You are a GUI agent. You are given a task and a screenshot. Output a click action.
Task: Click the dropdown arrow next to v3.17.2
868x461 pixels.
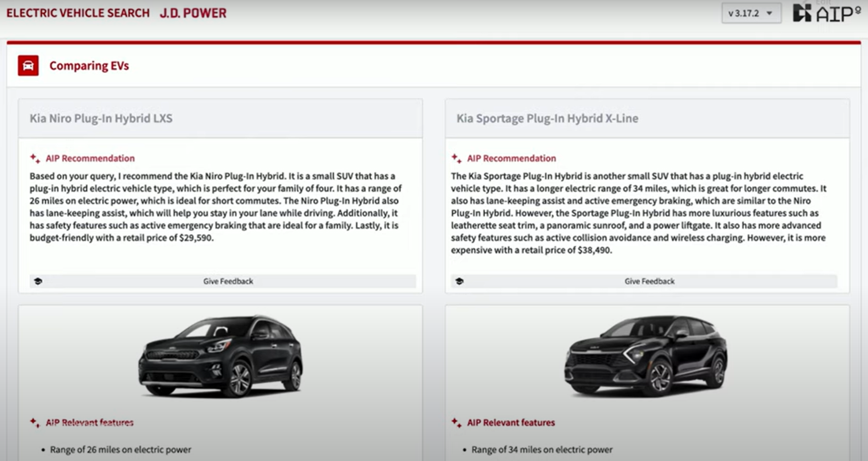(x=769, y=13)
